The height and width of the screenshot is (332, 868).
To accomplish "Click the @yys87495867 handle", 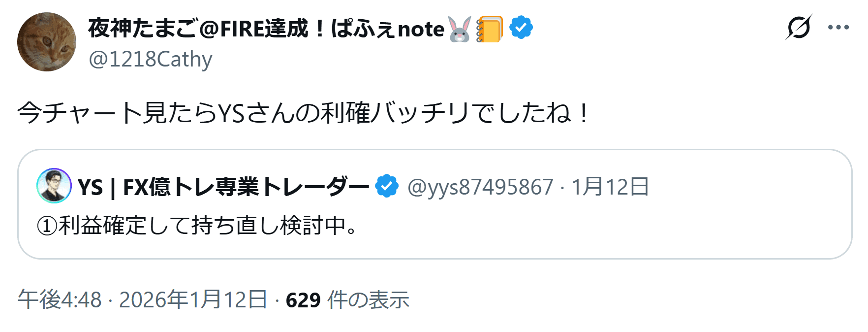I will coord(480,187).
